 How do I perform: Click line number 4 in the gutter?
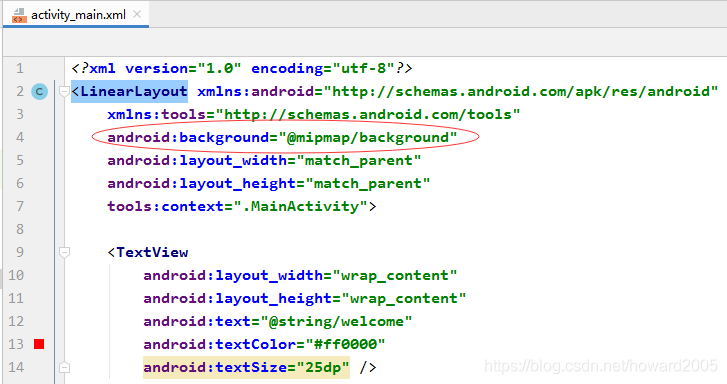point(20,137)
